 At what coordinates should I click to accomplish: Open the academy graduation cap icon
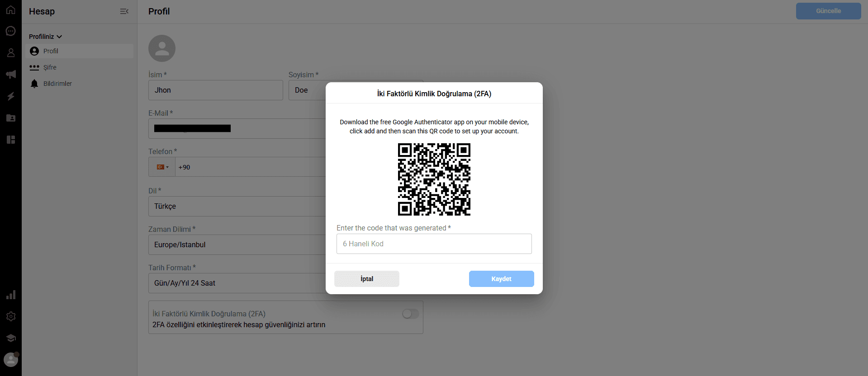11,338
